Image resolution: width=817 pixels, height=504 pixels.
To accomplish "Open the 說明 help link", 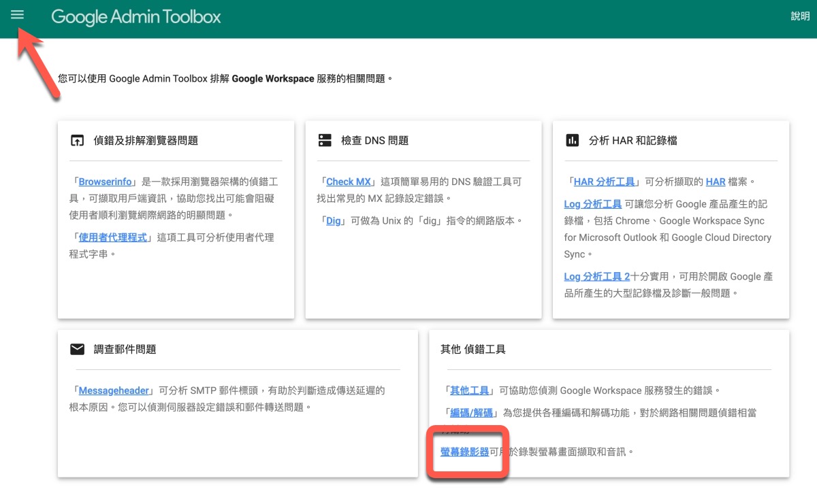I will click(800, 16).
